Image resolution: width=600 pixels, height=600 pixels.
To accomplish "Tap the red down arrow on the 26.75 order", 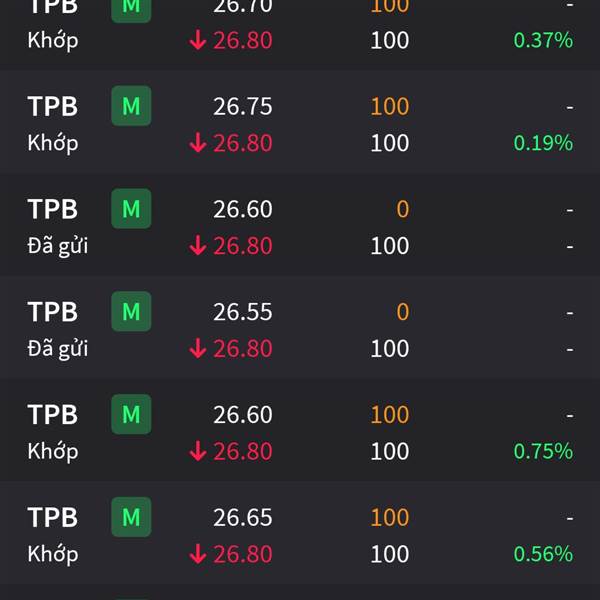I will point(198,143).
